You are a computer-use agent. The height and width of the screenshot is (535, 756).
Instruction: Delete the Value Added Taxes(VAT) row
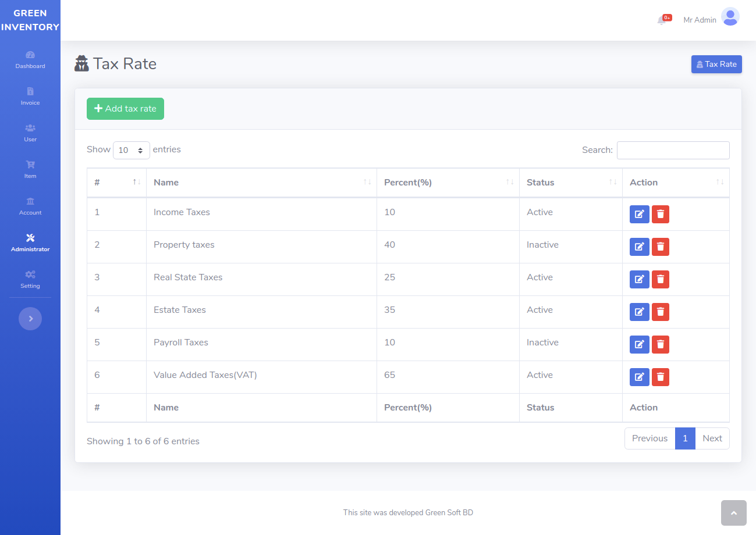(x=660, y=377)
